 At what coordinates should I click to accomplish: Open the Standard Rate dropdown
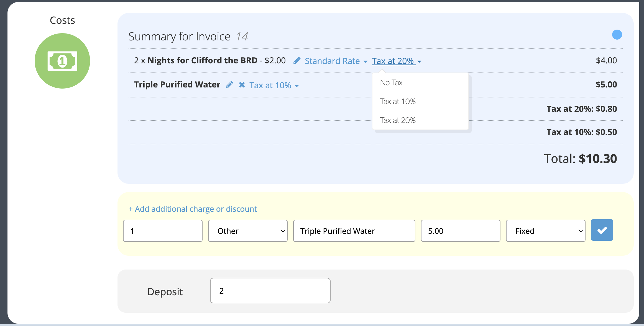click(336, 61)
